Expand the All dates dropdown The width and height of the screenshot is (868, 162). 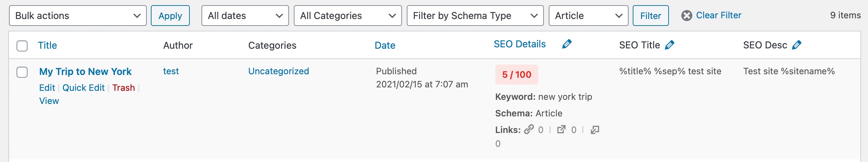[x=245, y=16]
